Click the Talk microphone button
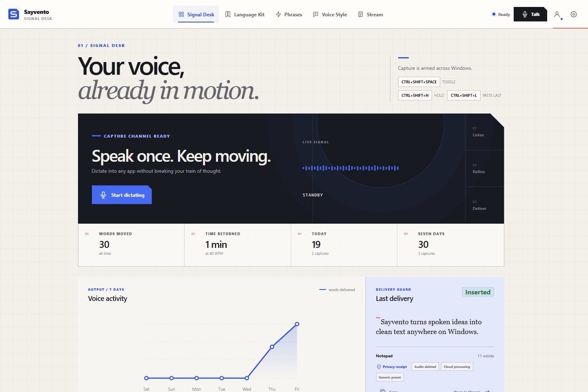This screenshot has height=392, width=588. 530,14
